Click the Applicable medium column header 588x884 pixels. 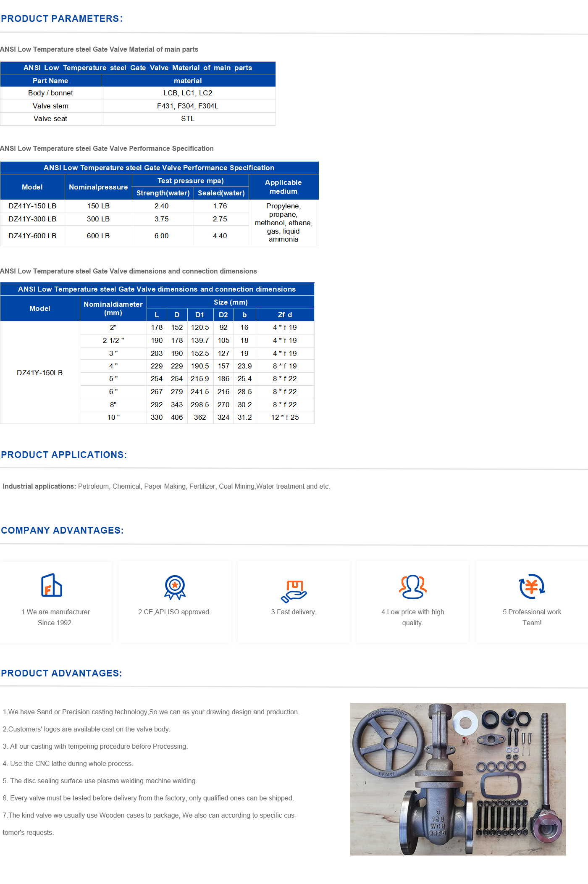283,187
